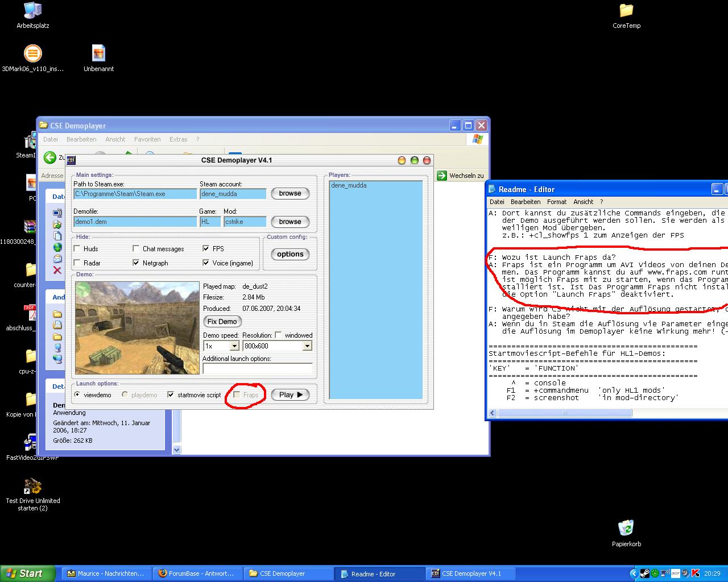Uncheck the Voice (ingame) checkbox
Image resolution: width=728 pixels, height=582 pixels.
206,263
